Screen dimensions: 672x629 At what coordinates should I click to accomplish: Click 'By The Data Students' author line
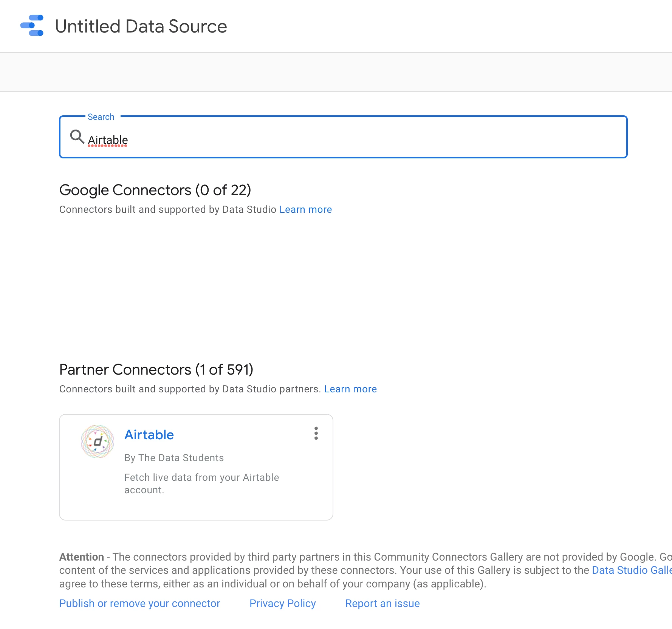(174, 458)
